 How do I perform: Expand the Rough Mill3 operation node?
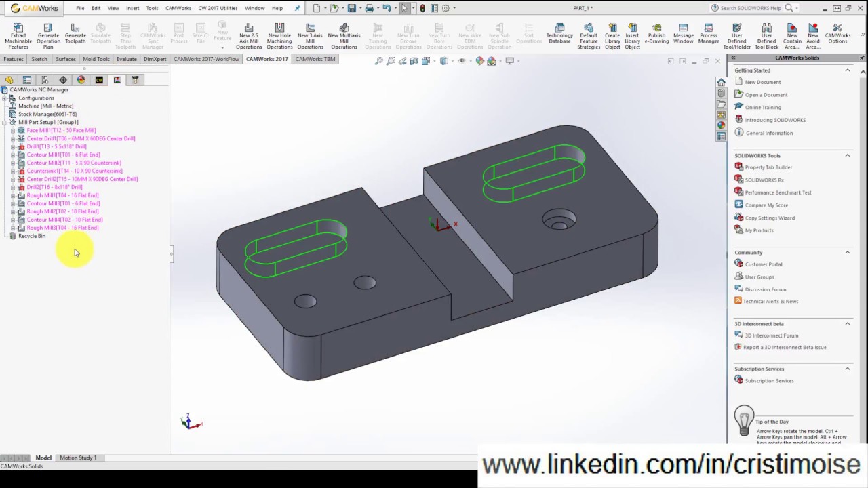(13, 228)
